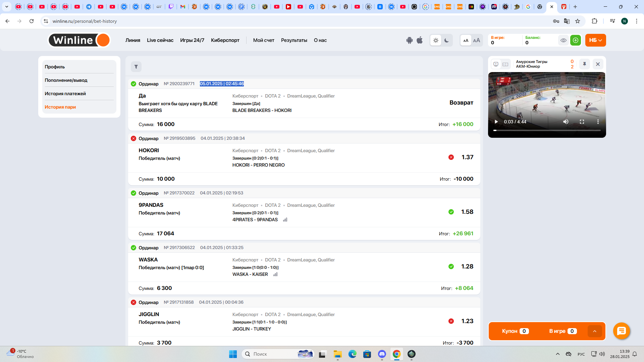Open Пополнение/вывод in sidebar
Screen dimensions: 644x362
[66, 80]
